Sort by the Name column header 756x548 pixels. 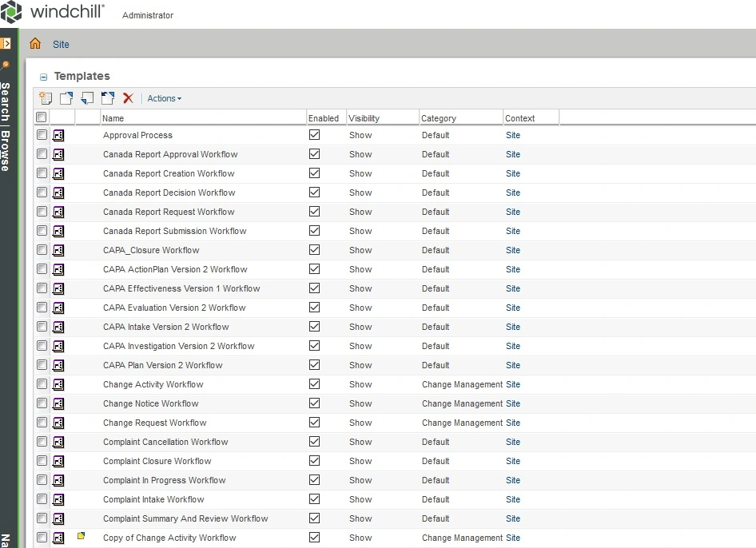point(113,118)
